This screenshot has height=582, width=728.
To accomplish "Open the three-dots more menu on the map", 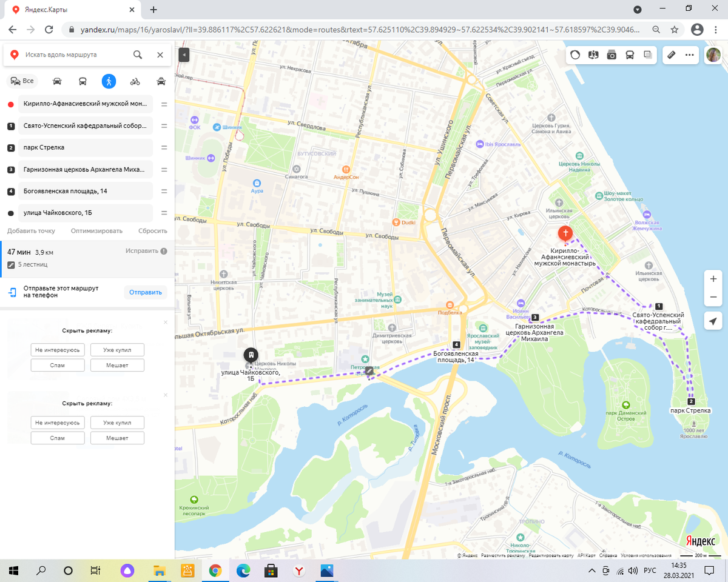I will (689, 55).
